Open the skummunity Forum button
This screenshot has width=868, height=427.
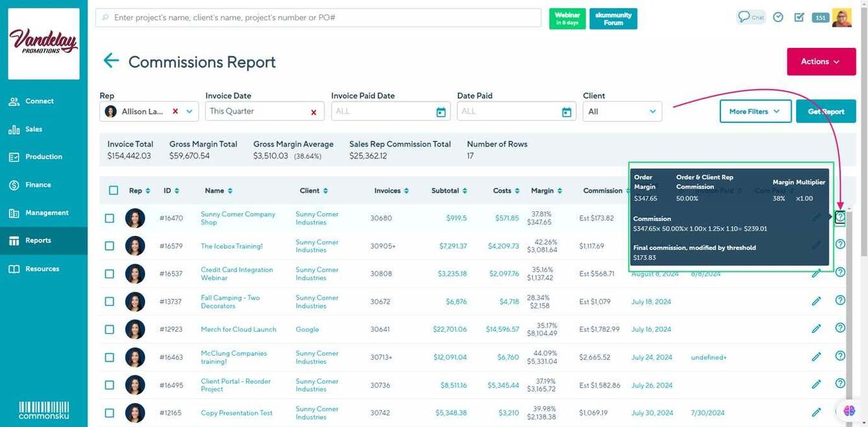click(x=613, y=19)
